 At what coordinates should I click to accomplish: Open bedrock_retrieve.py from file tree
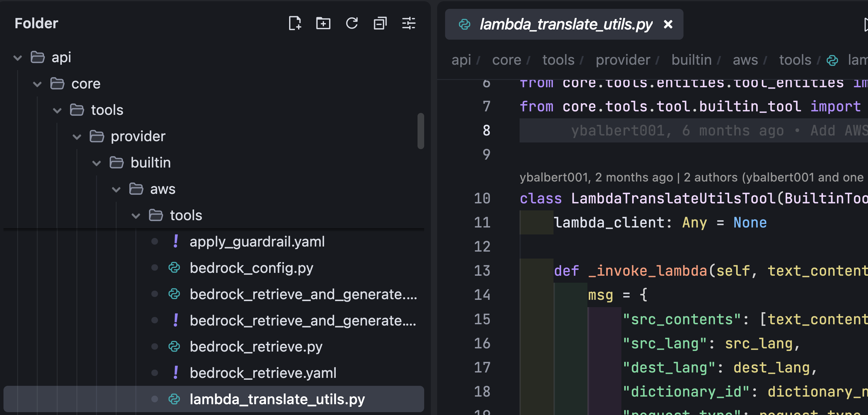[x=256, y=346]
